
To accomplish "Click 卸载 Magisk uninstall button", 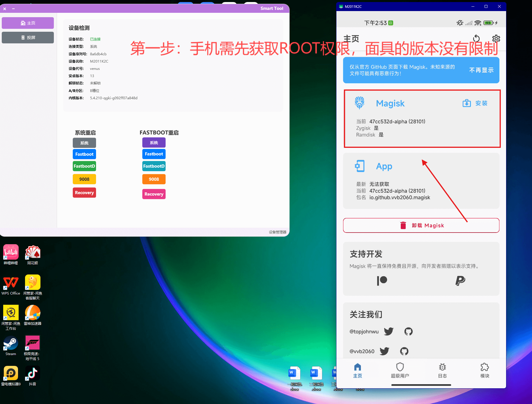I will point(421,226).
